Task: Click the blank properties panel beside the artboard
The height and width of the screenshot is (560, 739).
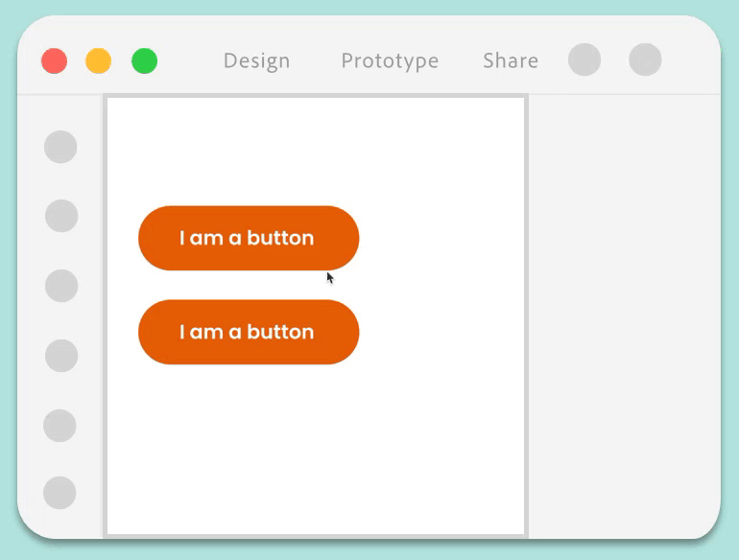Action: point(622,316)
